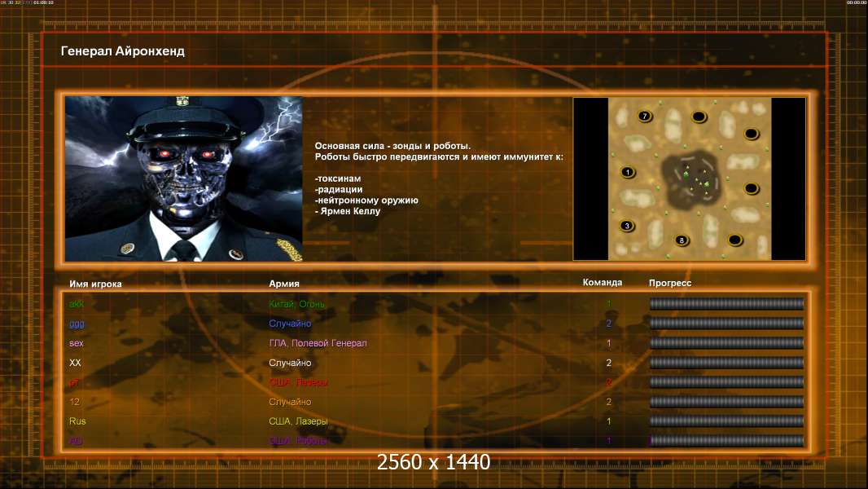Viewport: 868px width, 489px height.
Task: Click player name "sex" in the list
Action: (77, 343)
